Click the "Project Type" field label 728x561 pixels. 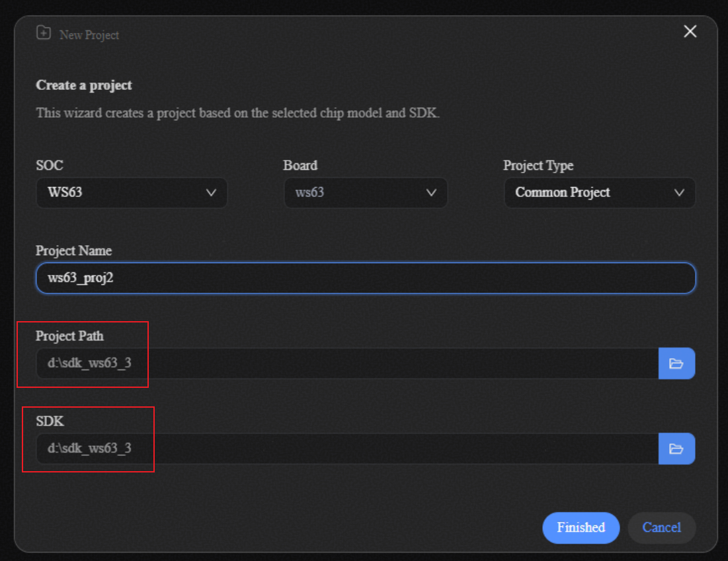(x=538, y=166)
